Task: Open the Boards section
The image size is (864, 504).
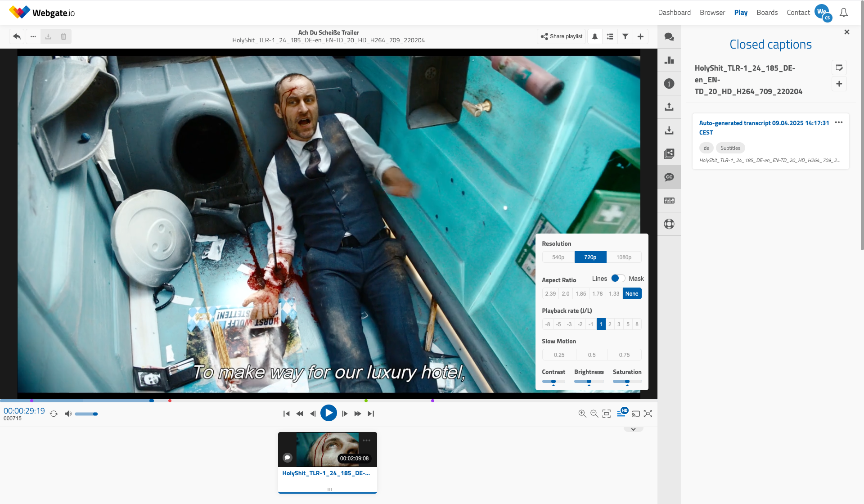Action: tap(767, 12)
